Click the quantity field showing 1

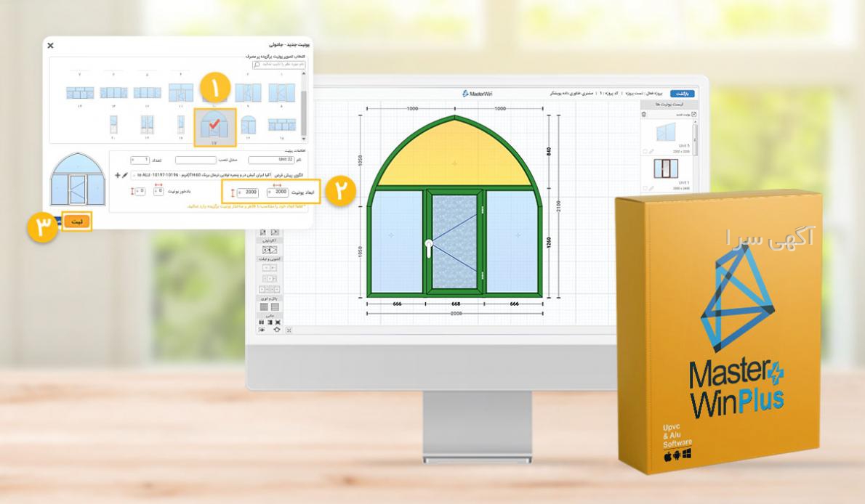[x=140, y=160]
